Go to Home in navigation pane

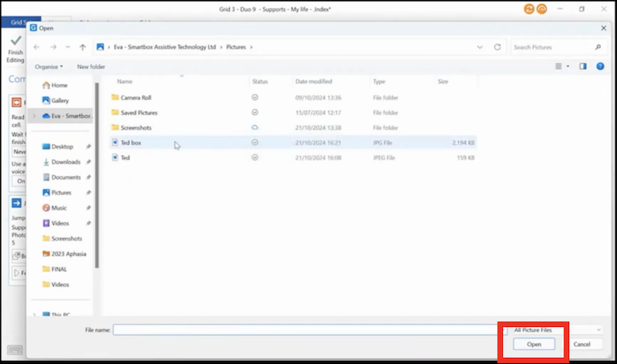pos(59,85)
